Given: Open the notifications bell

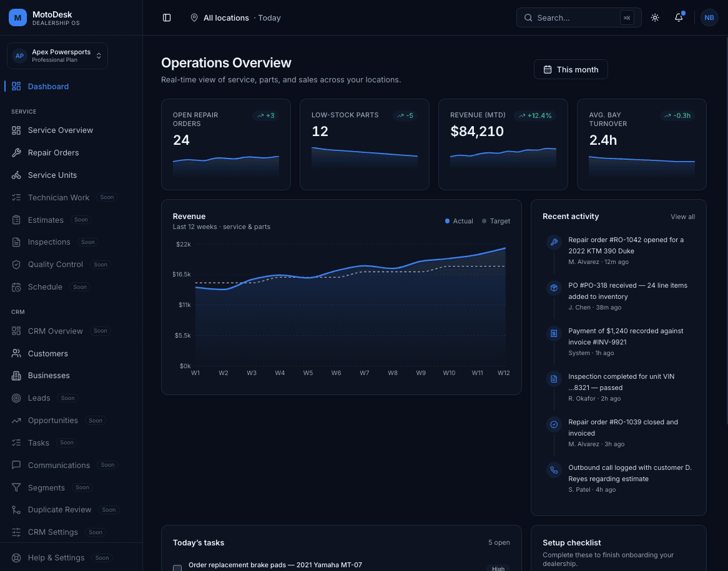Looking at the screenshot, I should click(678, 17).
